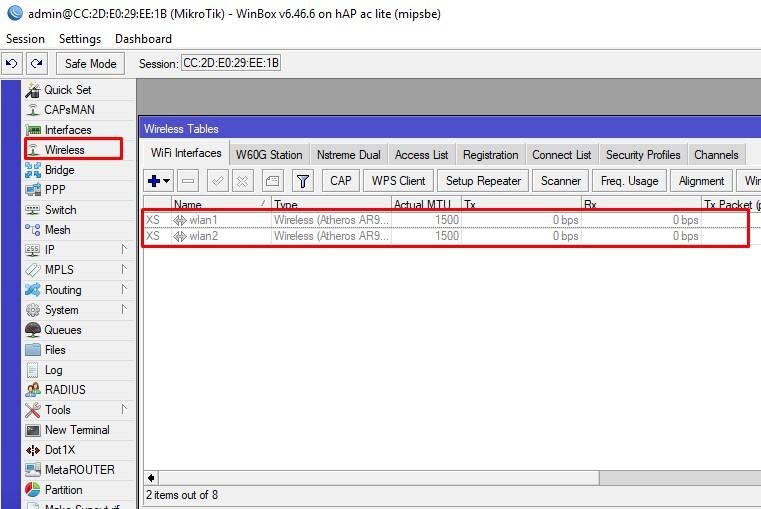Click the remove (minus) toolbar button

click(188, 181)
